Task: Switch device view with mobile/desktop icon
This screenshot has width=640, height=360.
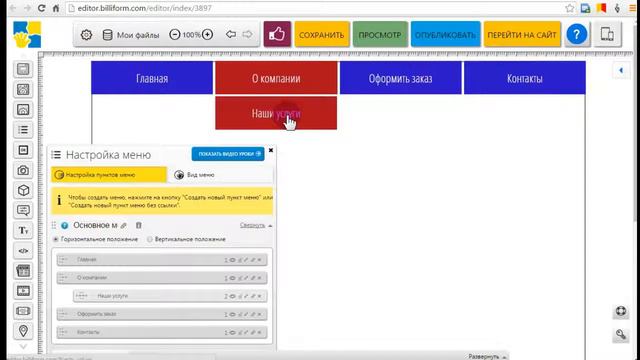Action: [x=607, y=34]
